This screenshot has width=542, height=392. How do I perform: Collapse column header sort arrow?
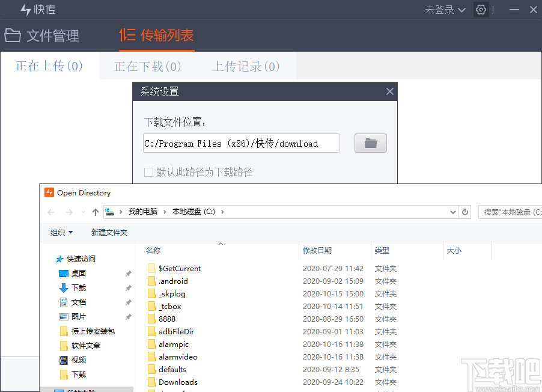point(221,244)
